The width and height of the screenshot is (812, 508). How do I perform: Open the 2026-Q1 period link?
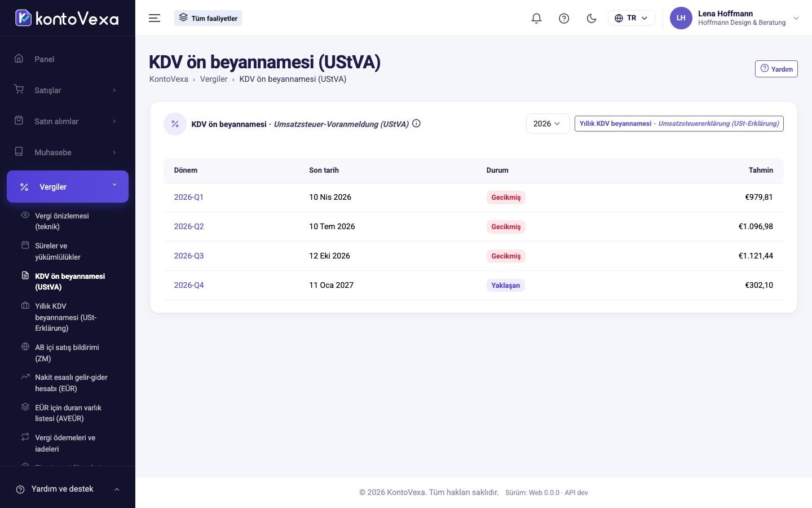click(x=188, y=197)
